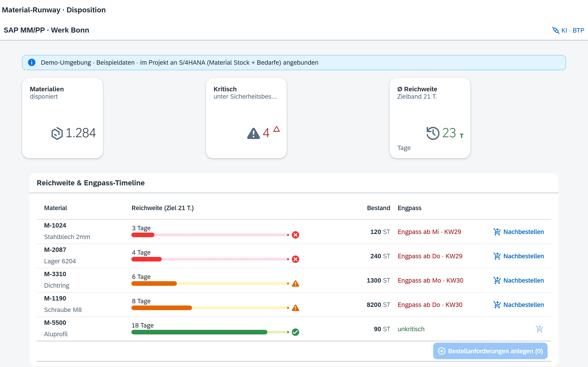Viewport: 588px width, 367px height.
Task: Reorder Stahlblech 2mm via Nachbestellen
Action: click(x=518, y=232)
